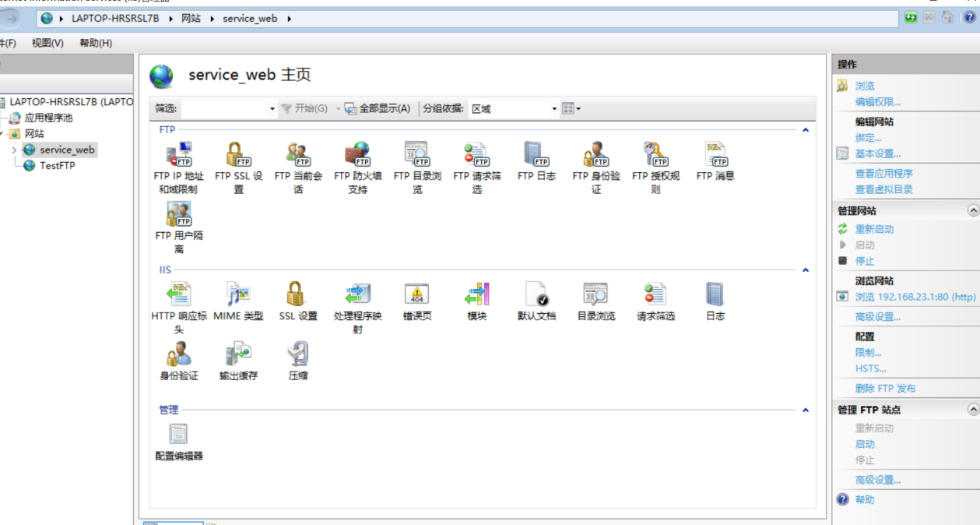
Task: Click 查看虚拟目录 link
Action: coord(884,189)
